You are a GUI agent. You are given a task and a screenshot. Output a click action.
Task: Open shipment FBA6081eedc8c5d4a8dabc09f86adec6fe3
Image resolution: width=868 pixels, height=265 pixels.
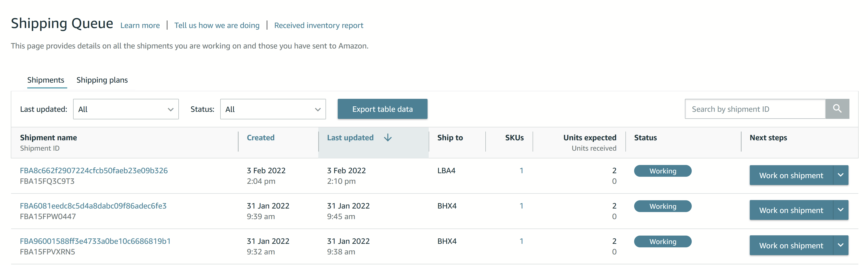(93, 206)
